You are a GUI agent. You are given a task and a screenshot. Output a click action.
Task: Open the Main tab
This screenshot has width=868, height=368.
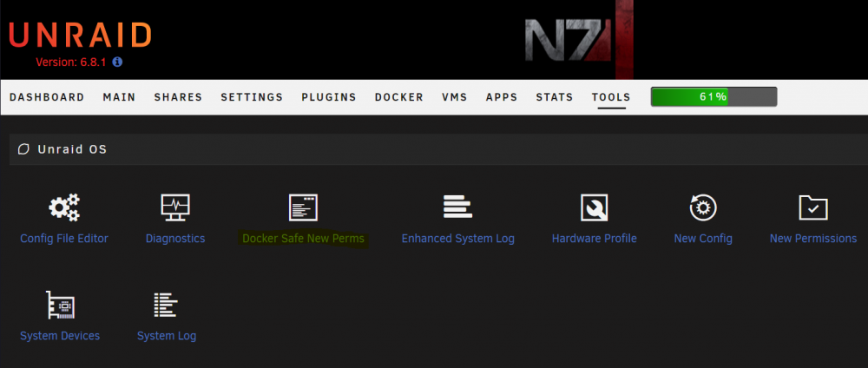119,97
